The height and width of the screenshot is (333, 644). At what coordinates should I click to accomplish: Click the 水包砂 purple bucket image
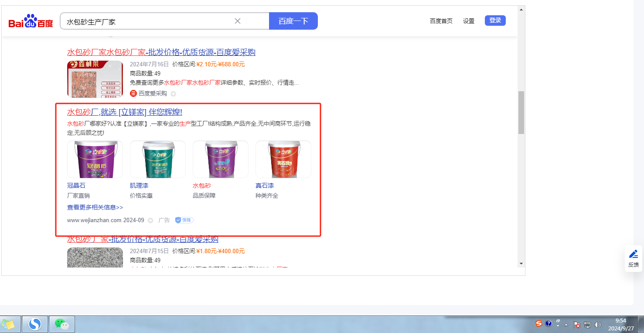click(221, 159)
